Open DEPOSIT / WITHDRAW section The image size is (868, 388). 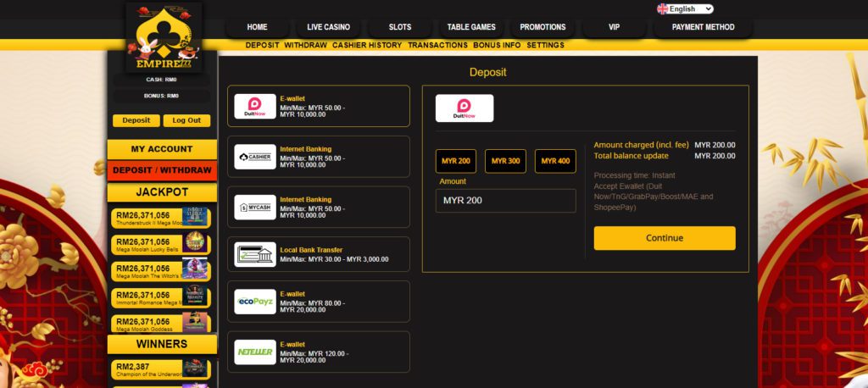point(162,170)
